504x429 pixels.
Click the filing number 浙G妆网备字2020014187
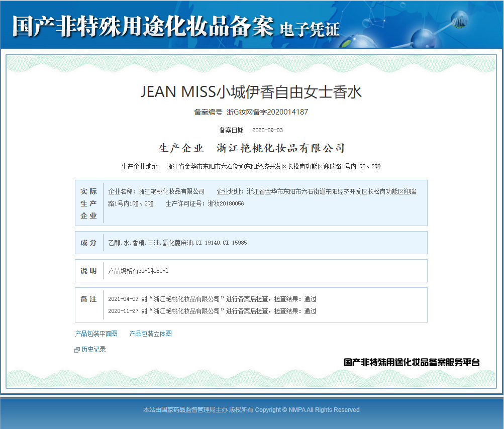pos(267,112)
